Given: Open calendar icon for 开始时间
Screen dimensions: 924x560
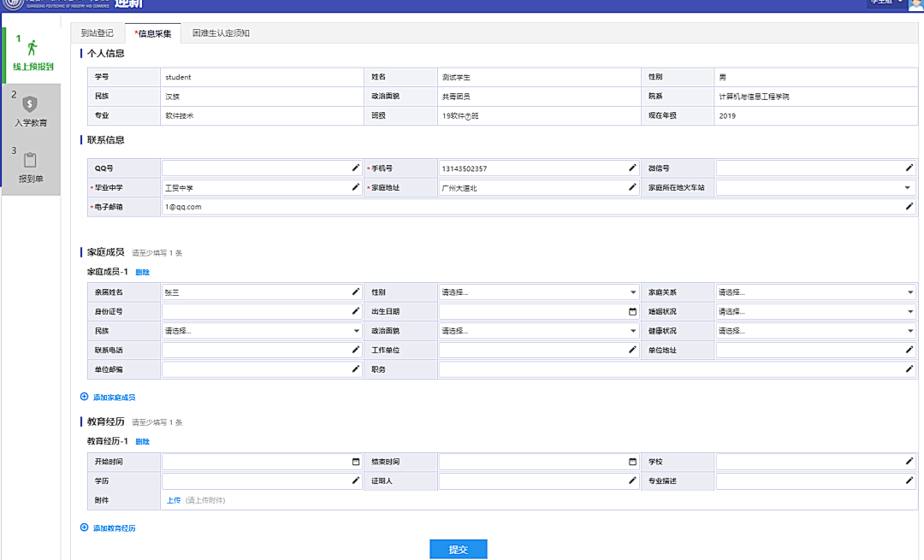Looking at the screenshot, I should tap(355, 462).
